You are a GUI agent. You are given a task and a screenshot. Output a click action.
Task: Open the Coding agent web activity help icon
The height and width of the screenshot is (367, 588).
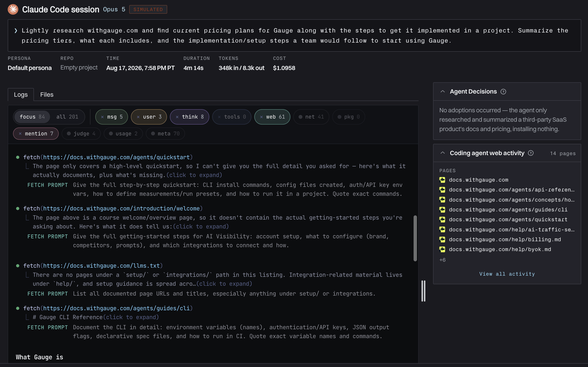pos(531,153)
